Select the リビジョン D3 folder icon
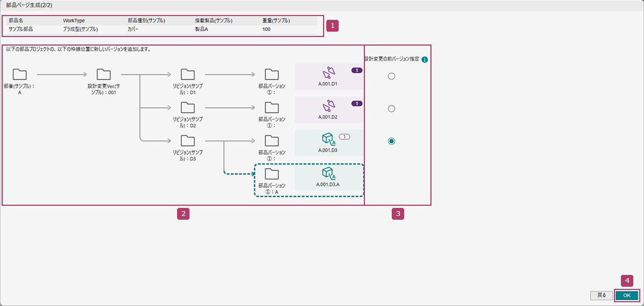 [x=187, y=141]
